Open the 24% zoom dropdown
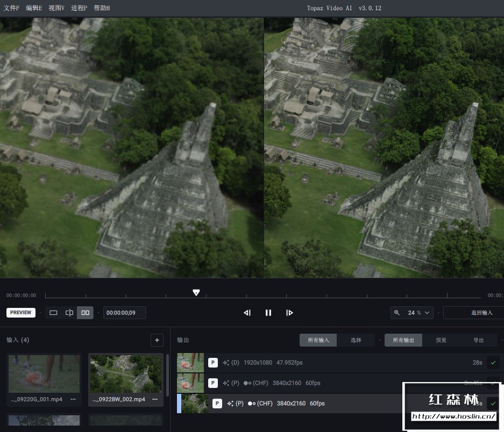 [413, 313]
